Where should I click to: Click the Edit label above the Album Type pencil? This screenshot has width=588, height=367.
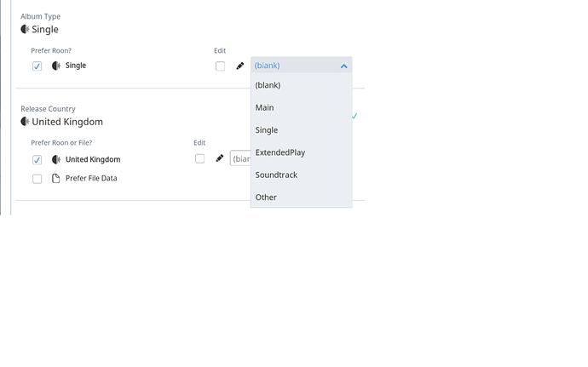(220, 50)
